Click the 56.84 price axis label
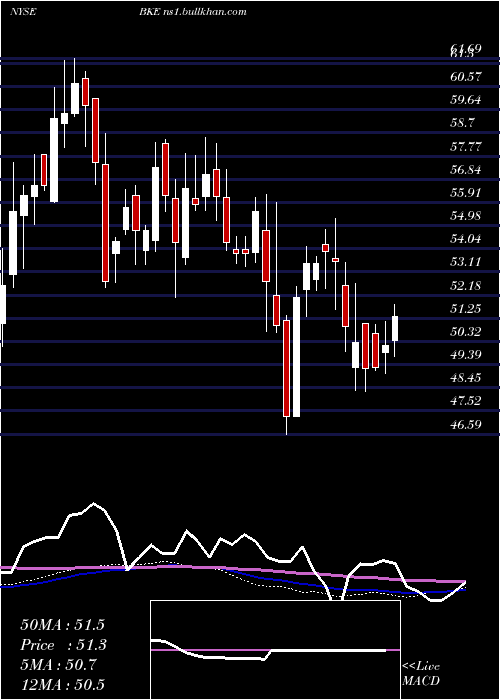 point(466,170)
